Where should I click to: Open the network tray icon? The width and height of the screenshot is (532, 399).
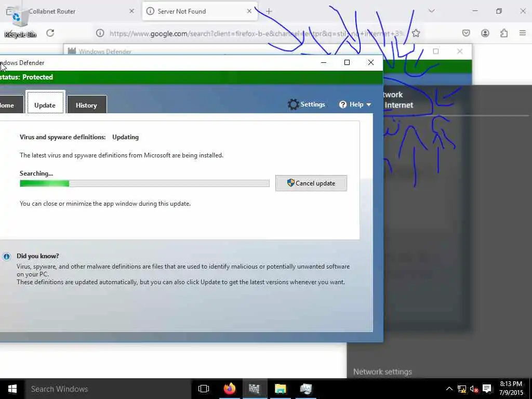tap(462, 389)
